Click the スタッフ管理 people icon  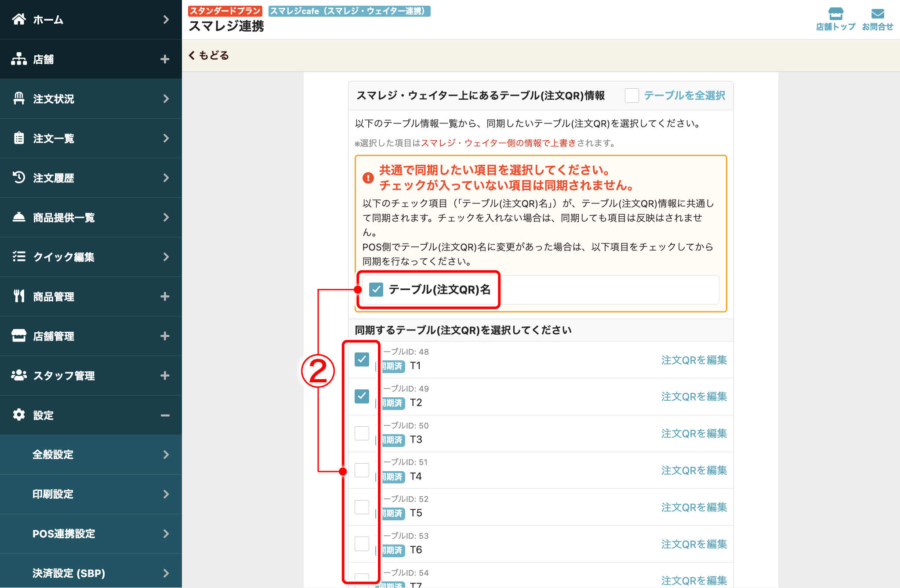[x=19, y=375]
